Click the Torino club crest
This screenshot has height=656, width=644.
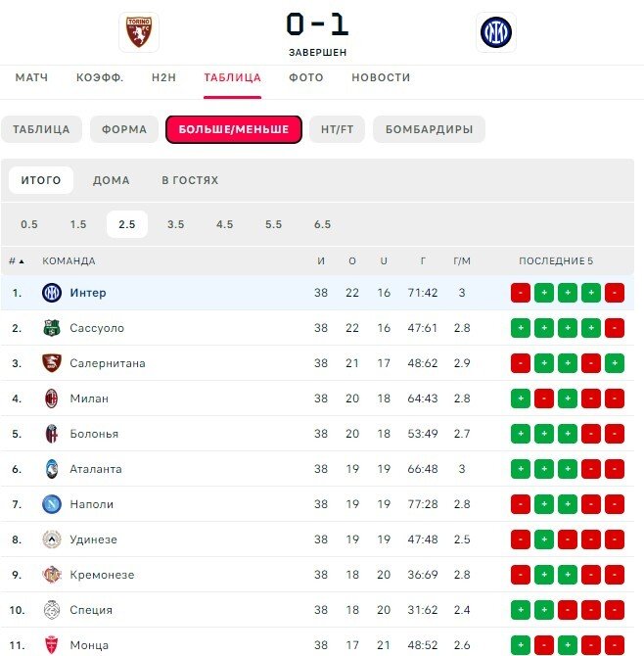pos(138,31)
